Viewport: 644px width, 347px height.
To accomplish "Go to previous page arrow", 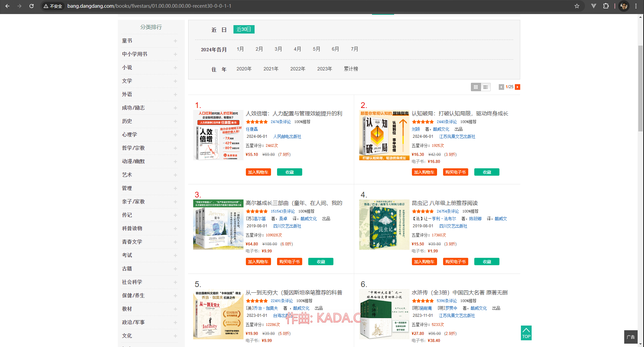I will pyautogui.click(x=501, y=87).
